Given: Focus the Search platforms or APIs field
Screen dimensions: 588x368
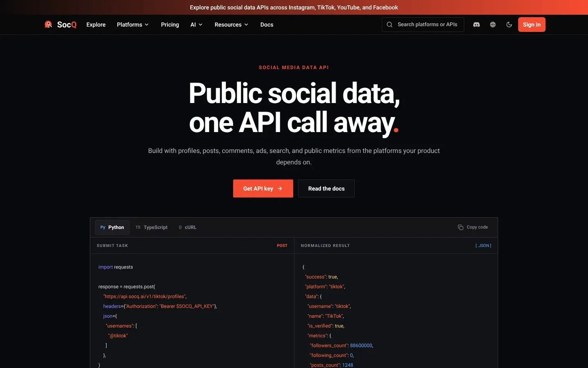Looking at the screenshot, I should pyautogui.click(x=423, y=25).
